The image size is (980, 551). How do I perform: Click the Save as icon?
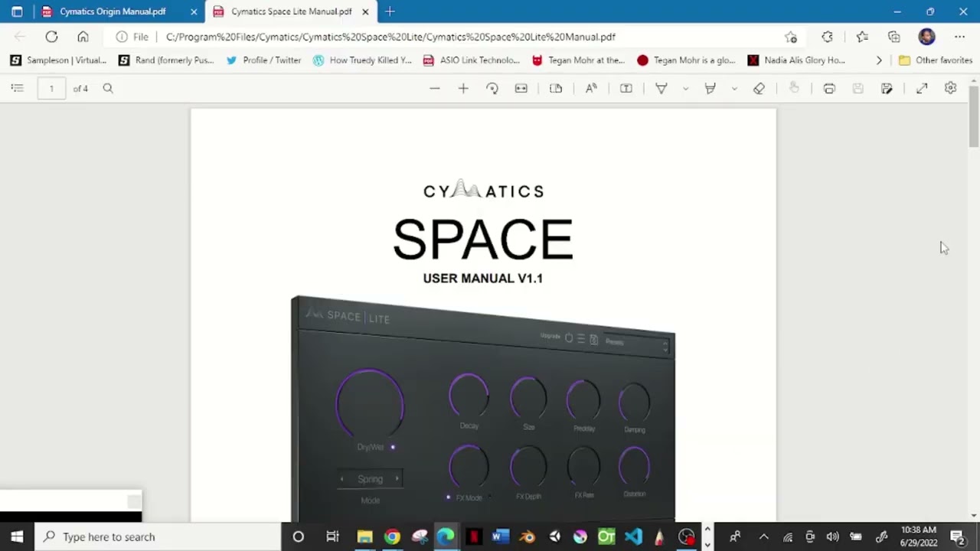tap(887, 89)
